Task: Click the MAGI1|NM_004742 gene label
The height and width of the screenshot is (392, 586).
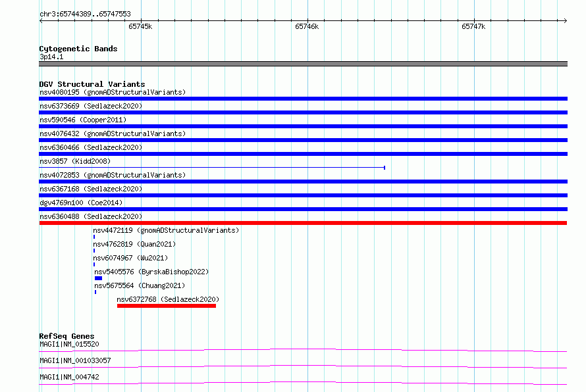Action: click(69, 377)
